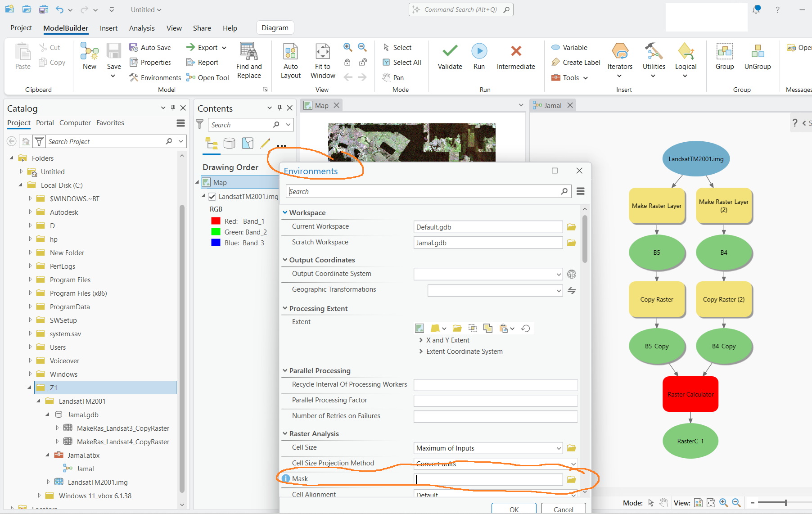Switch to the Map view tab
The image size is (812, 514).
[320, 105]
